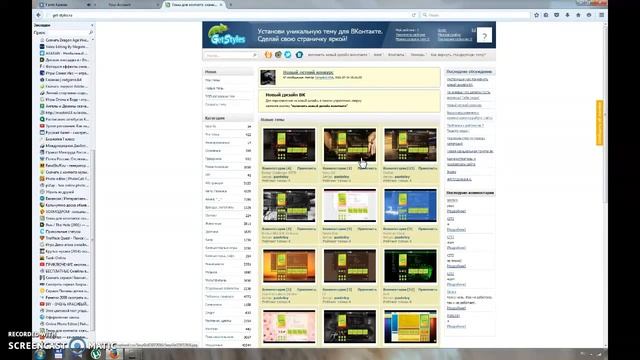Click the smiley icon in Firefox toolbar
This screenshot has width=640, height=360.
coord(589,15)
